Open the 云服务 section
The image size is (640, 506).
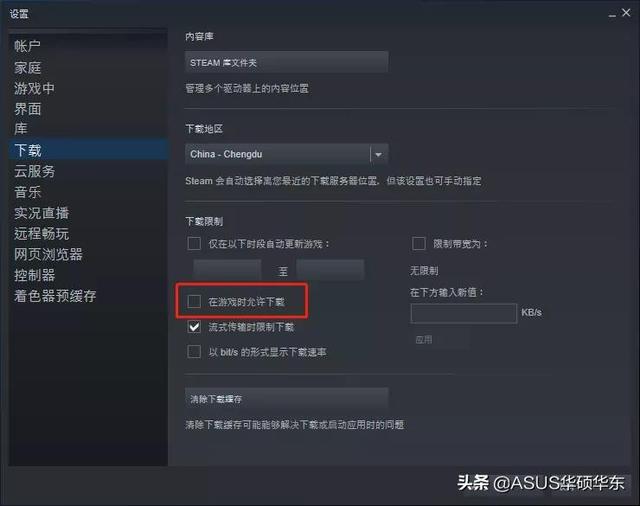35,171
